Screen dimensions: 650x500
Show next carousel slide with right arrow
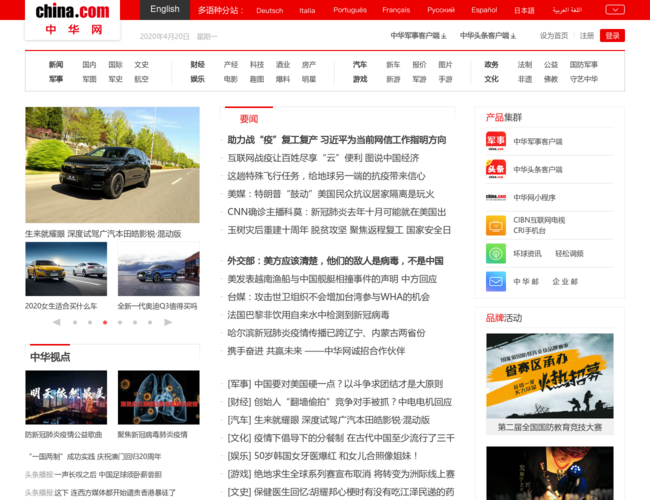tap(168, 322)
